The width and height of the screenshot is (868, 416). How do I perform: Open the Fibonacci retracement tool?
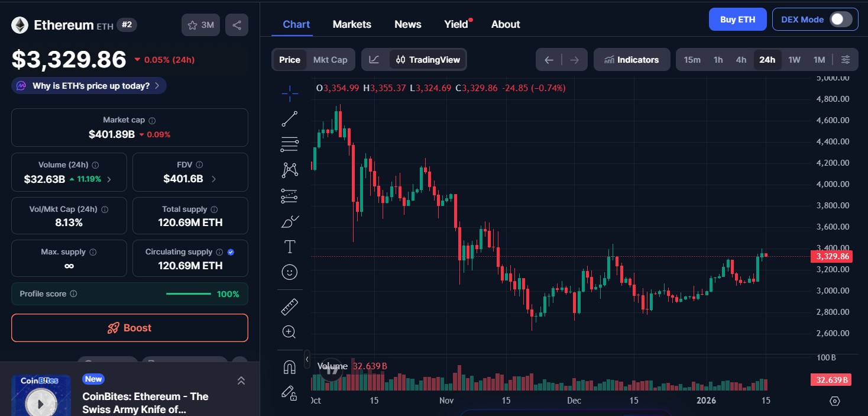click(289, 144)
